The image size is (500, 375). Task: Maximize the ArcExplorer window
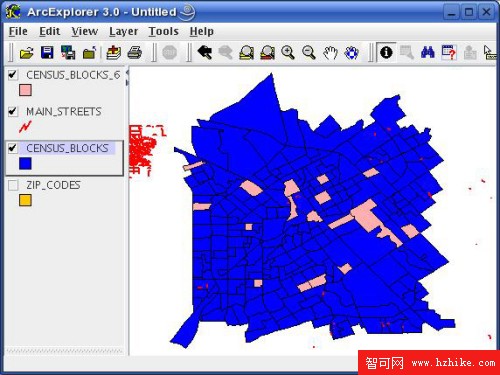tap(469, 12)
